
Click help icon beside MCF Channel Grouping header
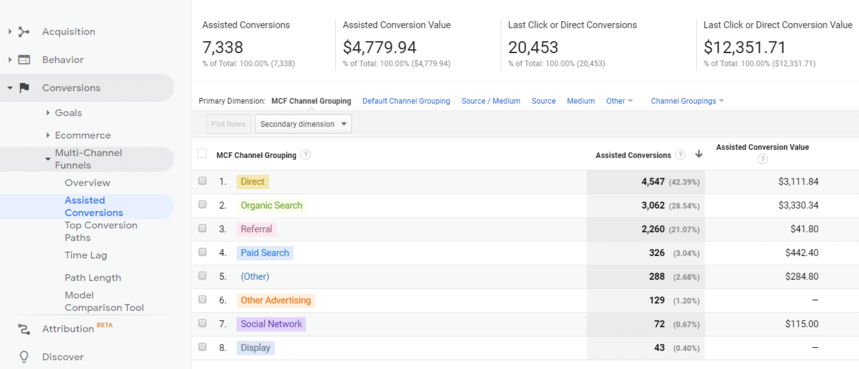(306, 155)
